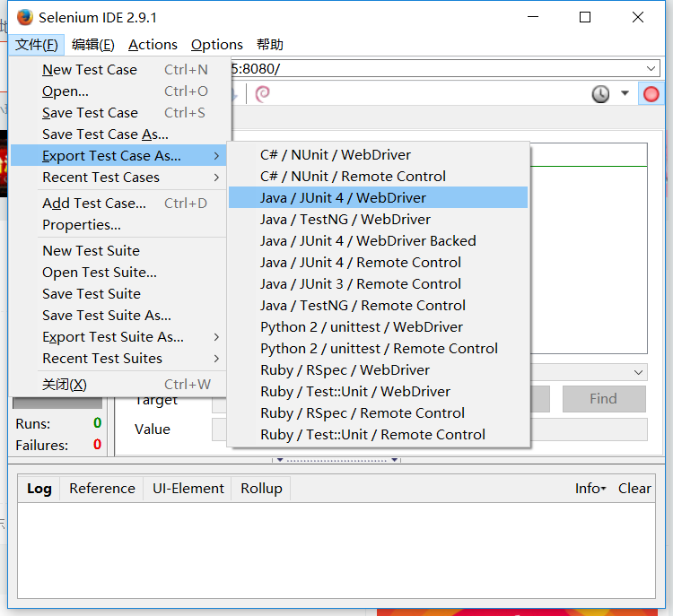Screen dimensions: 673x616
Task: Click the Firefox logo icon in the title bar
Action: pos(25,17)
